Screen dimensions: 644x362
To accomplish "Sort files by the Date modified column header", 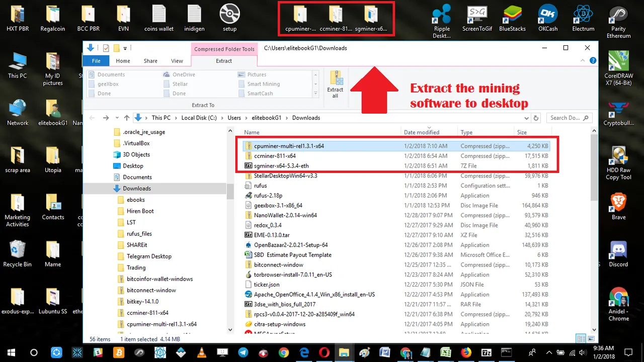I will pyautogui.click(x=430, y=132).
